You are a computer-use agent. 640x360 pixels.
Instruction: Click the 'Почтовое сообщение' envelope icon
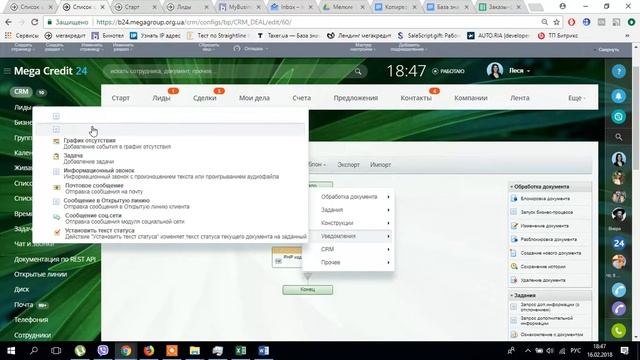(56, 188)
